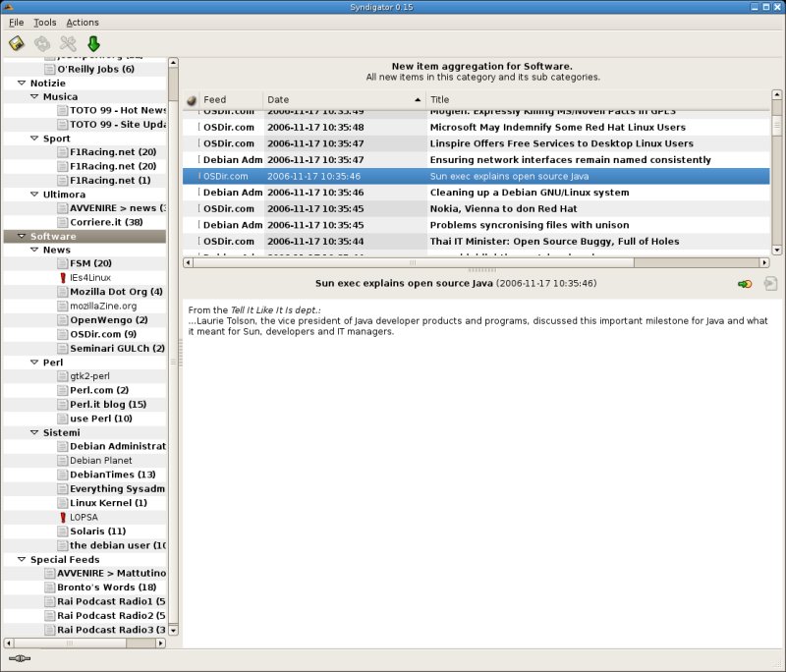Click the status bar icon at bottom left
Viewport: 786px width, 672px height.
coord(20,658)
